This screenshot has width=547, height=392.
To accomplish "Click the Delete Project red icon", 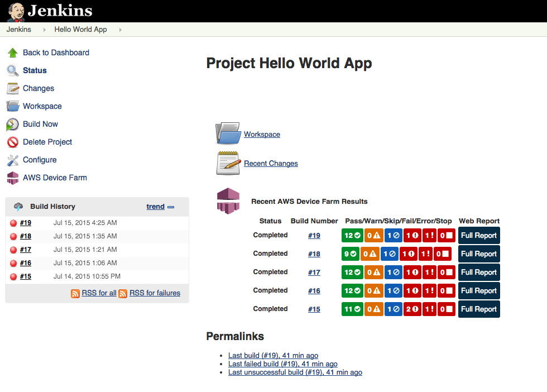I will [x=13, y=142].
